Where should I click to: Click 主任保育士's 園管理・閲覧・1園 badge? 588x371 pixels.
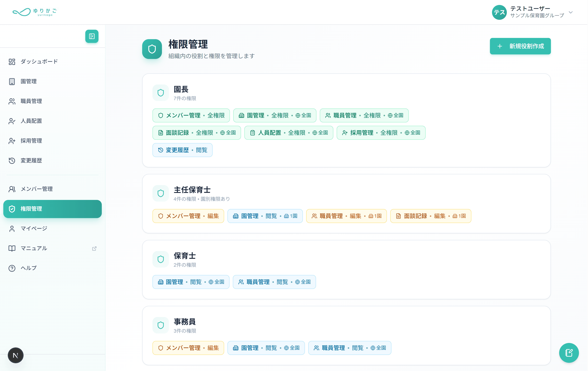[x=265, y=216]
